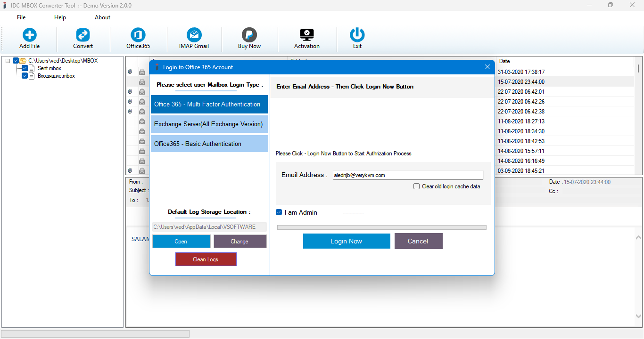644x339 pixels.
Task: Click envelope icon on 14-08-2020 15:57:11 row
Action: 142,151
